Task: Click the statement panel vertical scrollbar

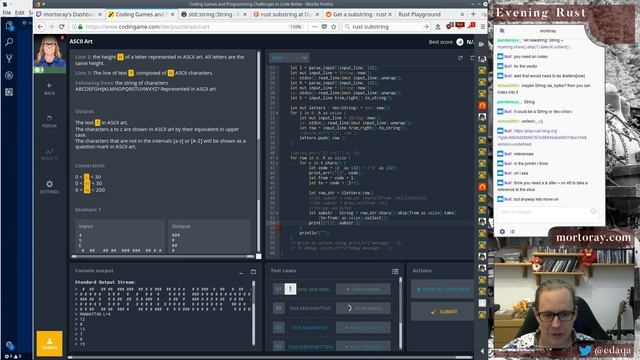Action: coord(258,151)
